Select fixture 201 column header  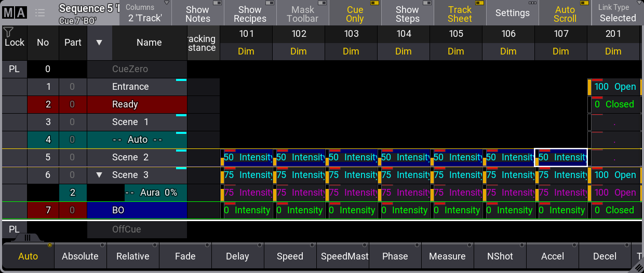(613, 34)
